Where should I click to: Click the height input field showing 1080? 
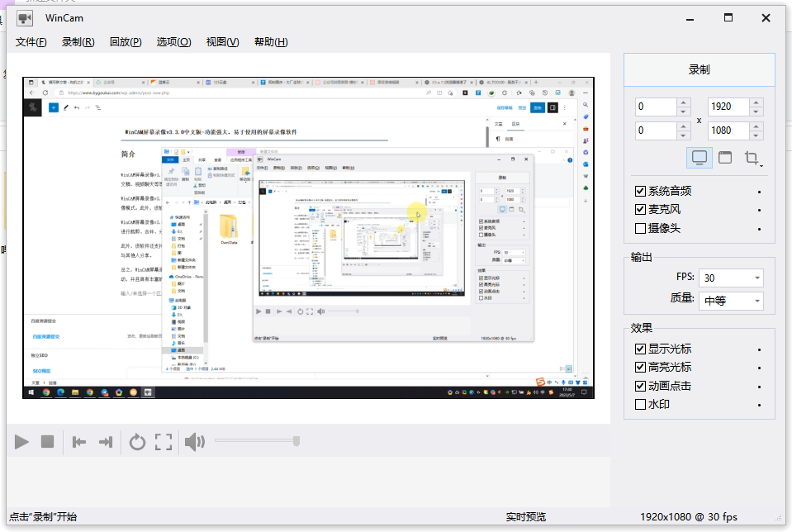(728, 131)
